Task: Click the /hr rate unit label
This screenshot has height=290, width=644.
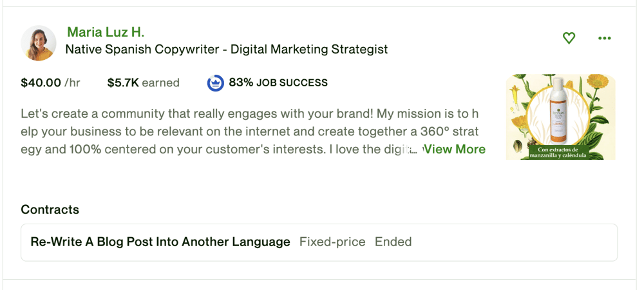Action: (x=72, y=82)
